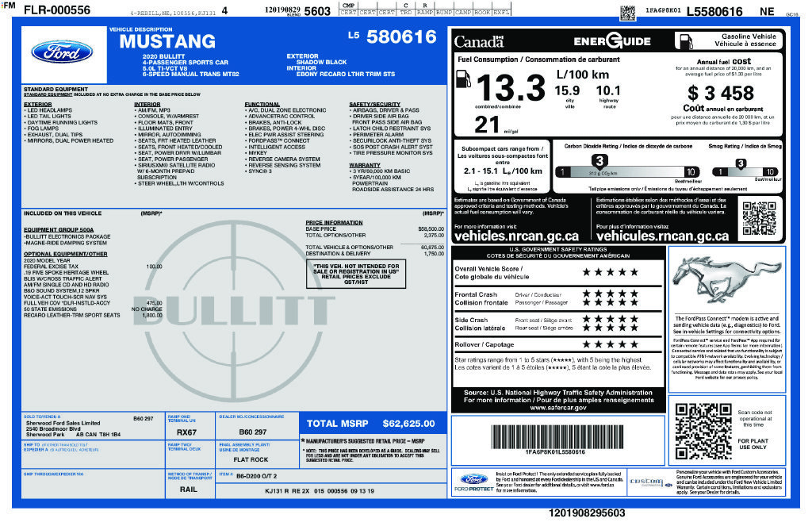The image size is (812, 526).
Task: Click the galloping Mustang pony emblem
Action: 726,279
